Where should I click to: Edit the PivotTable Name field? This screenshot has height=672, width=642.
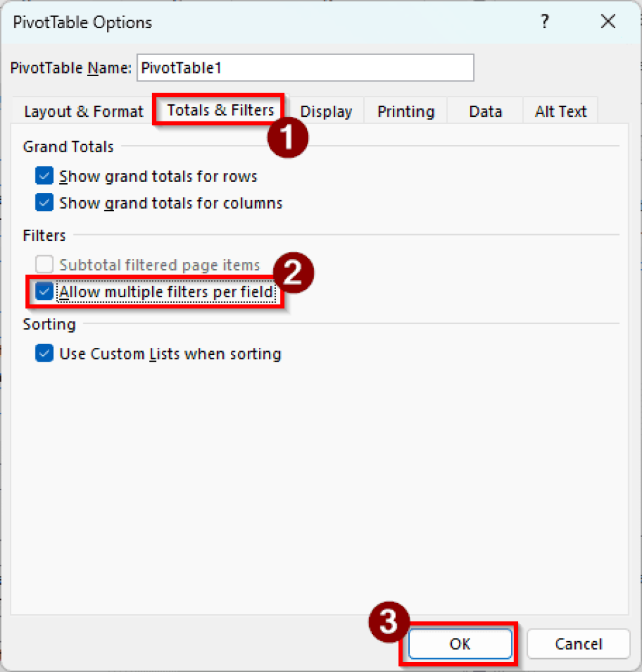(x=305, y=68)
